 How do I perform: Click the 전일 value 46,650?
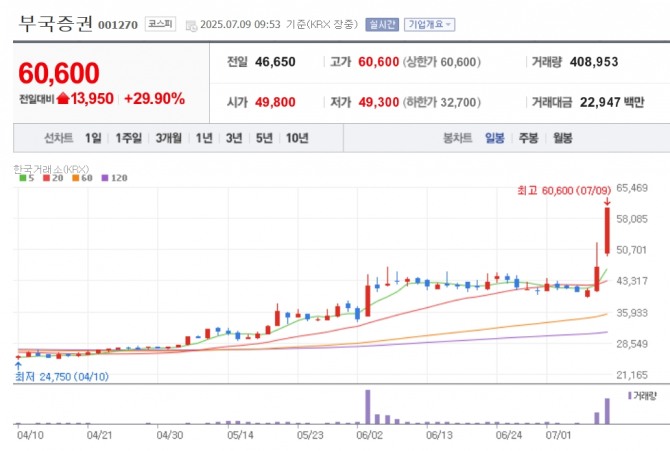275,62
